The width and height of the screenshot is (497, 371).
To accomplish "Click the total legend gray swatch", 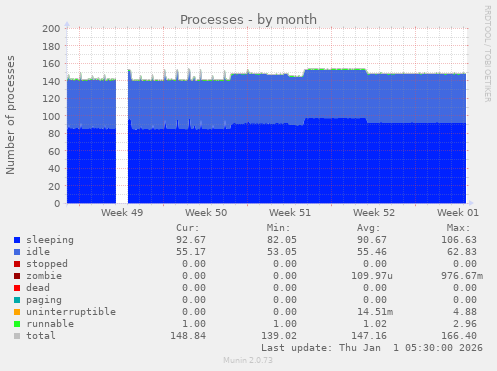I will click(x=17, y=336).
